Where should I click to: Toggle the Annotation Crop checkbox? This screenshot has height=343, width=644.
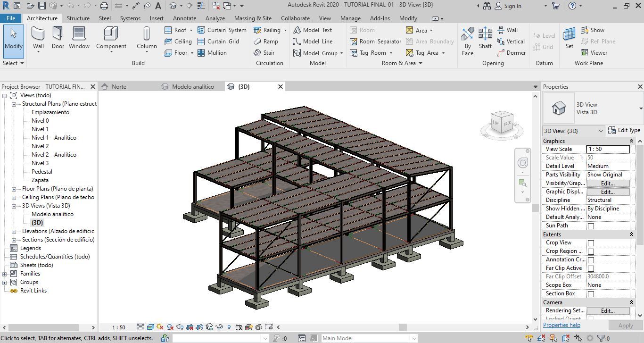click(x=591, y=260)
